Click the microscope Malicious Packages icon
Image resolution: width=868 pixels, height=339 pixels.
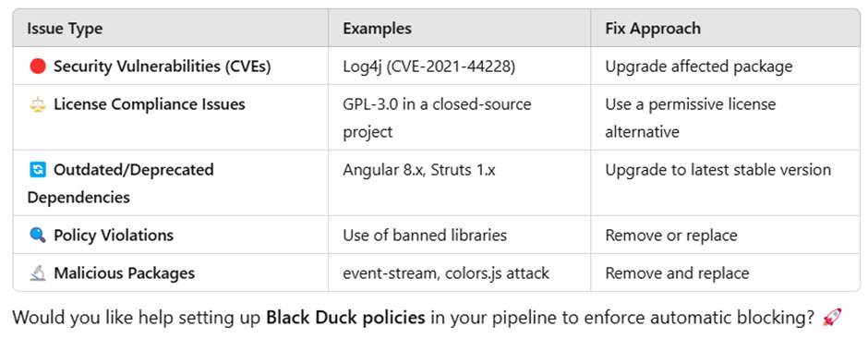[37, 272]
